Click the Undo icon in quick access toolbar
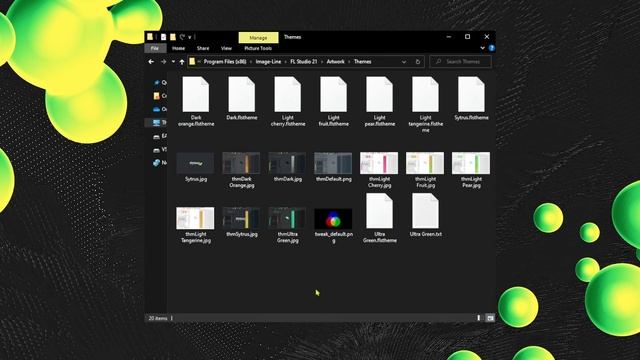This screenshot has height=360, width=640. tap(182, 37)
